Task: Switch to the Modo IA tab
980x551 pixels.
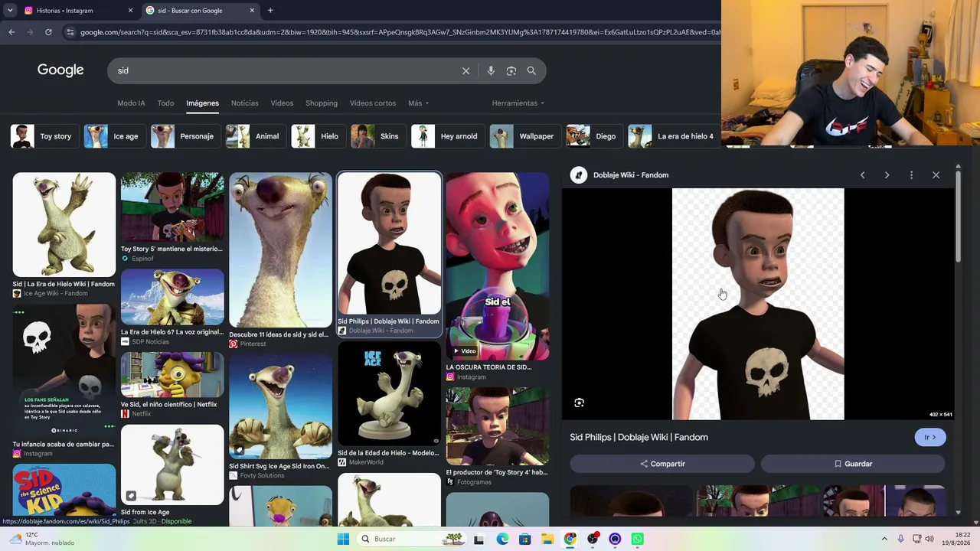Action: (x=131, y=103)
